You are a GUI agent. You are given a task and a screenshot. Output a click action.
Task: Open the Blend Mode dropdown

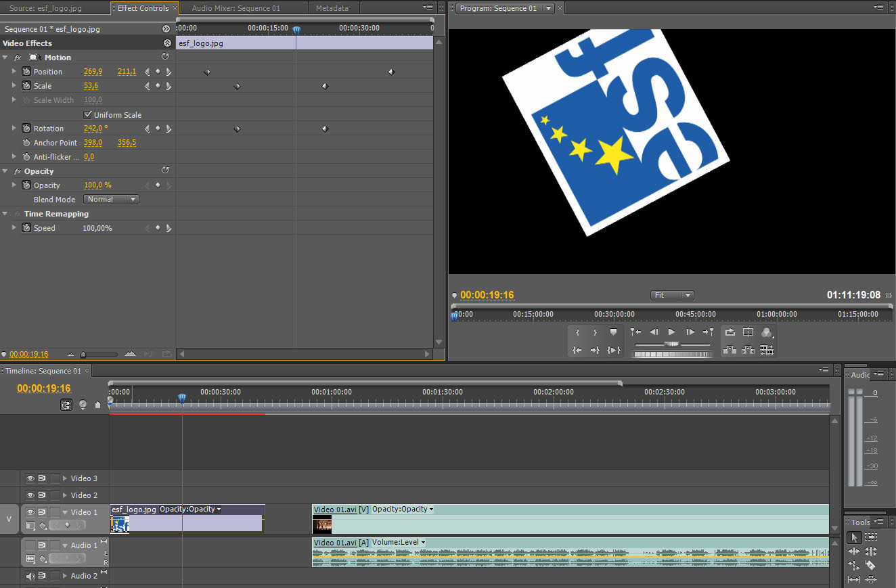coord(112,199)
